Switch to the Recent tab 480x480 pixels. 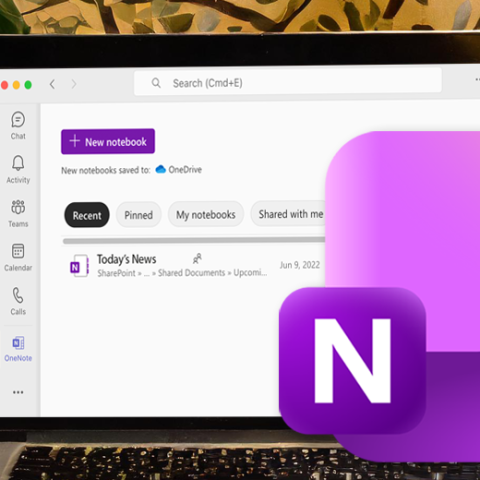point(87,215)
